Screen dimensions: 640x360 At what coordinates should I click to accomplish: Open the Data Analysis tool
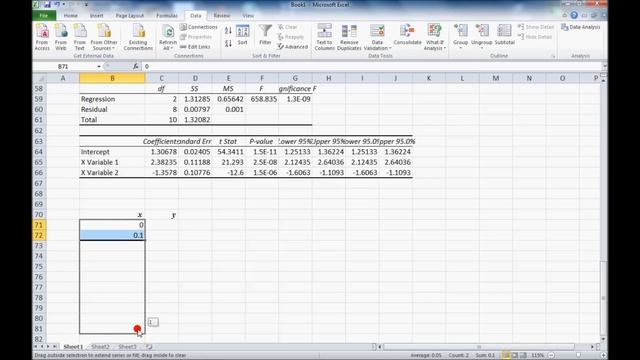pyautogui.click(x=580, y=27)
